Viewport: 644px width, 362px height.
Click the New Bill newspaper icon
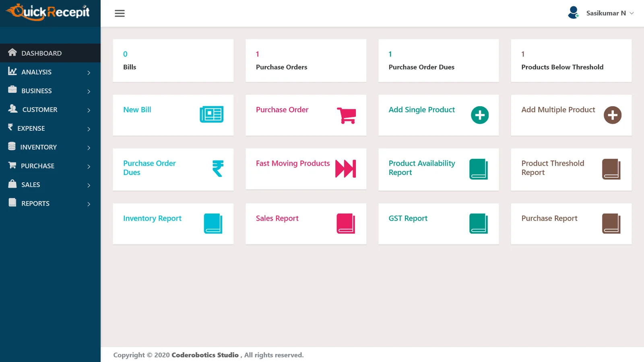point(211,115)
